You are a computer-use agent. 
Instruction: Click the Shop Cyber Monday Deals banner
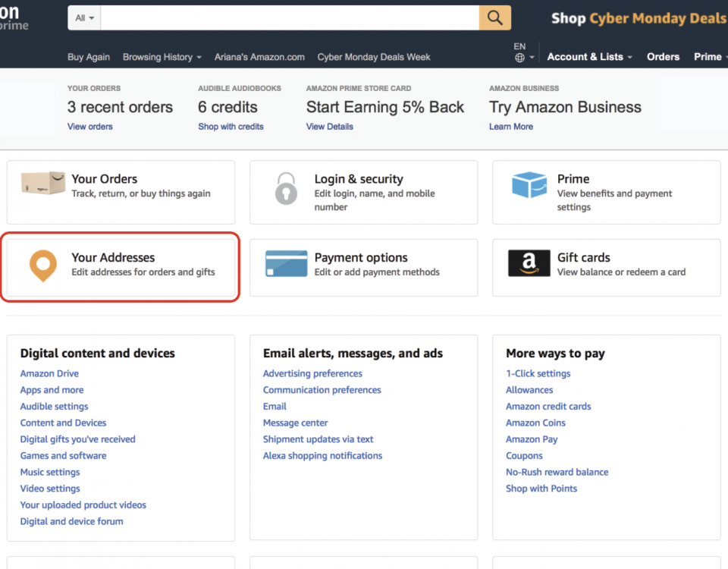click(639, 18)
